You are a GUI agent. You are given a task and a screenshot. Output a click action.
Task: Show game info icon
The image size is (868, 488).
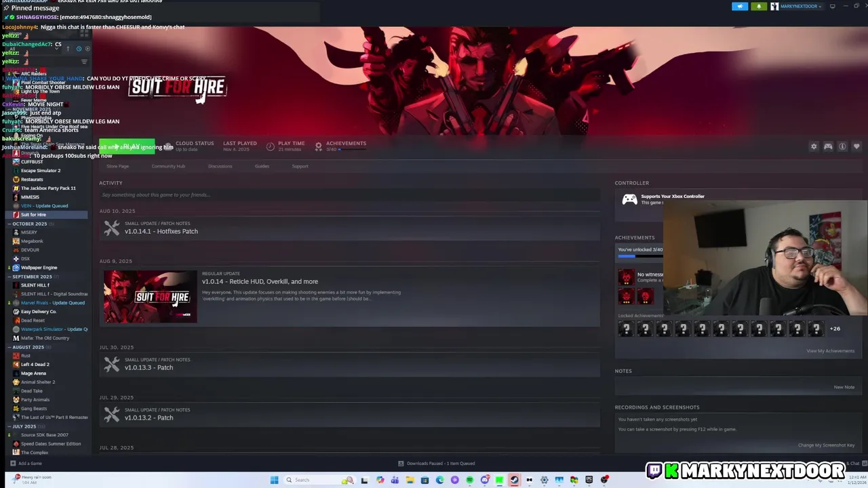point(842,146)
